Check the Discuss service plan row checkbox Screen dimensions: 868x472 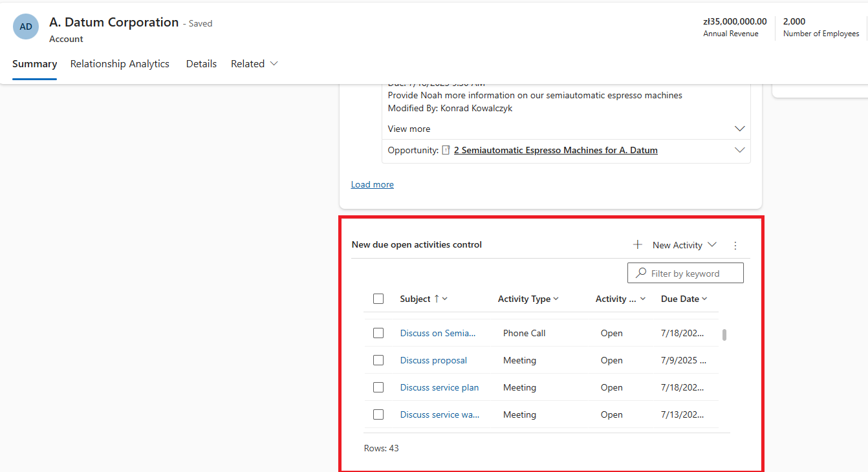tap(378, 387)
